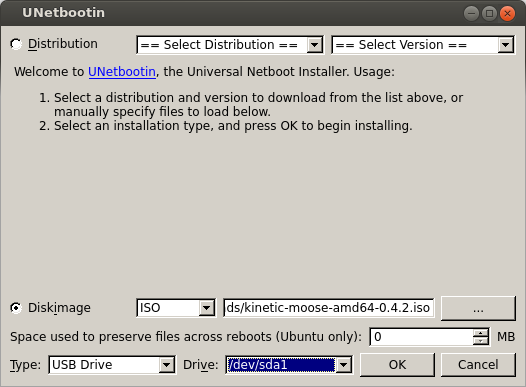The width and height of the screenshot is (526, 387).
Task: Increase persistence space with up arrow
Action: pyautogui.click(x=481, y=333)
